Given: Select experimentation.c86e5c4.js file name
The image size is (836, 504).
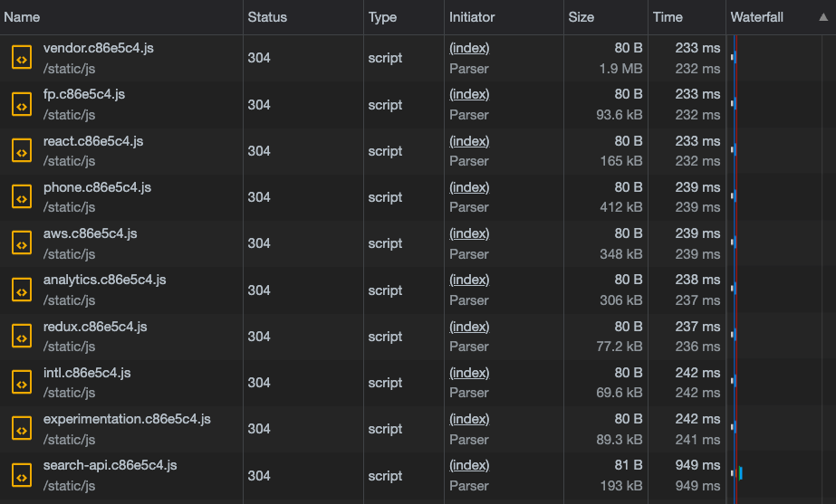Looking at the screenshot, I should pos(127,419).
